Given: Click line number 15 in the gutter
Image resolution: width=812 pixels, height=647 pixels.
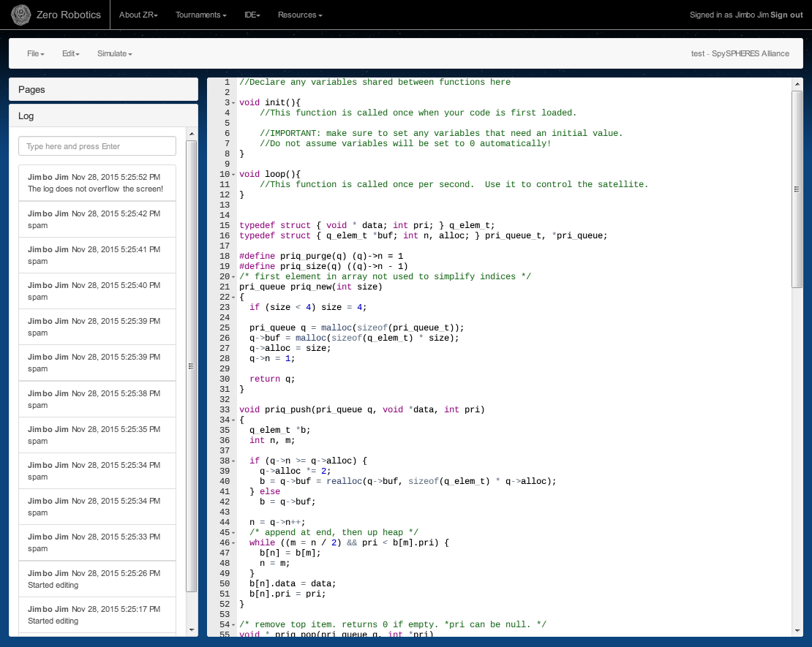Looking at the screenshot, I should [x=225, y=225].
